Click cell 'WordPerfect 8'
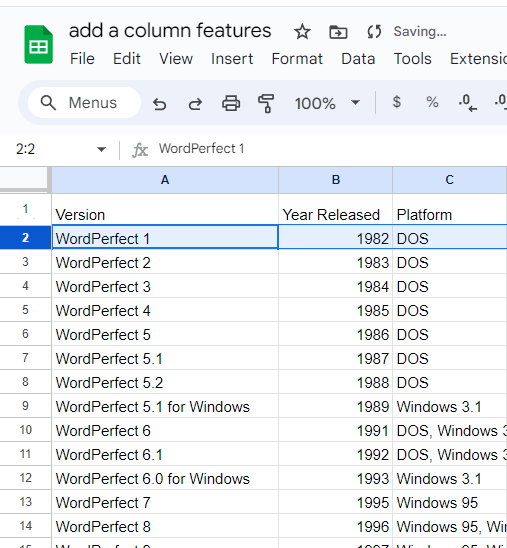The height and width of the screenshot is (548, 507). (165, 526)
